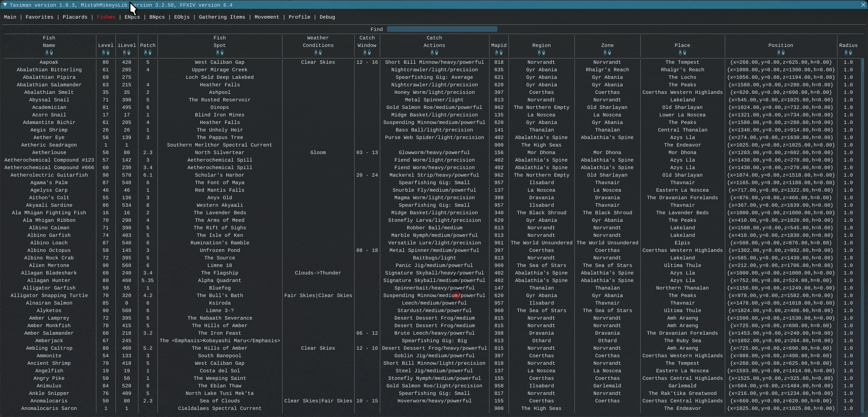Sort Region column ascending
Image resolution: width=868 pixels, height=417 pixels.
click(539, 53)
